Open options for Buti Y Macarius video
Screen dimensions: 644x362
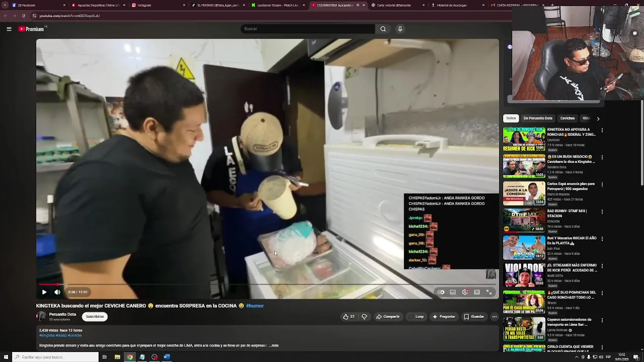(602, 239)
